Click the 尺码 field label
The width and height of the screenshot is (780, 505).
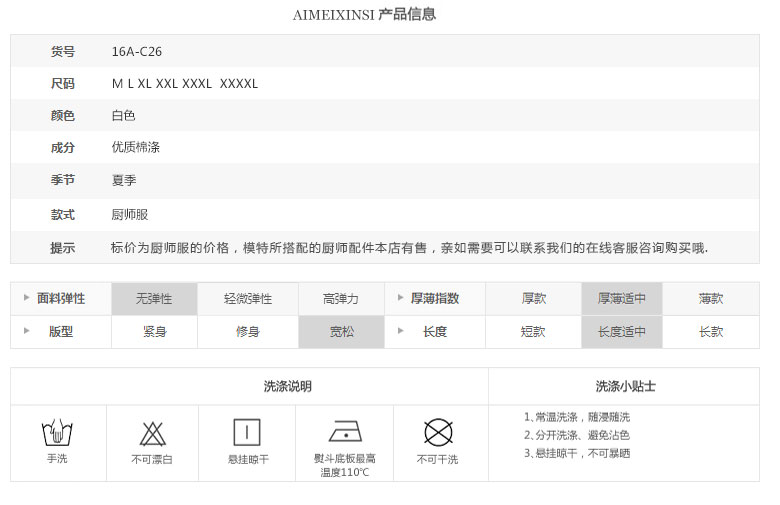pos(63,84)
